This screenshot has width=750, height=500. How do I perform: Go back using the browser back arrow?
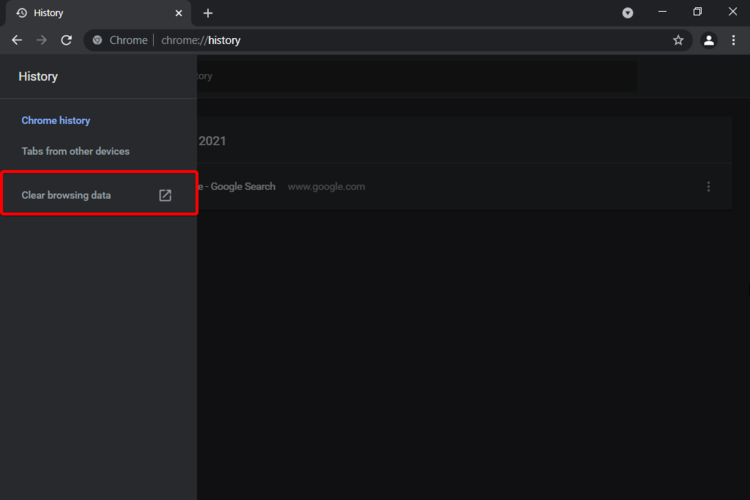point(17,40)
